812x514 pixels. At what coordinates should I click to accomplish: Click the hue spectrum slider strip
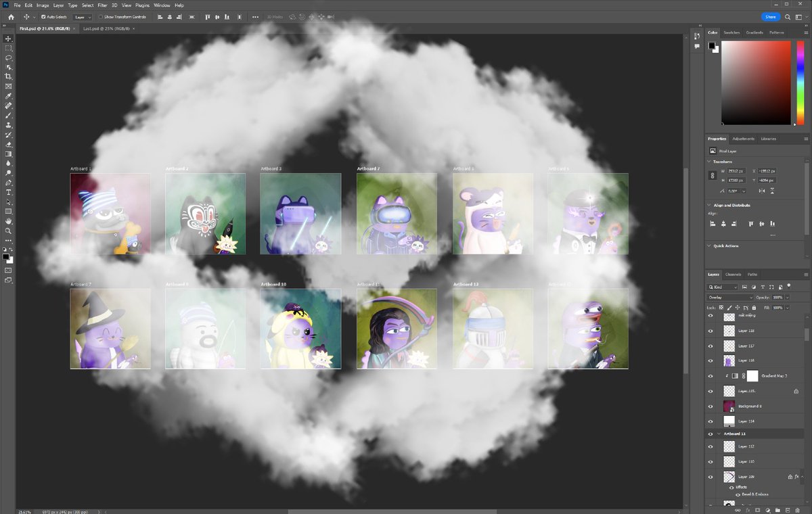click(x=799, y=82)
